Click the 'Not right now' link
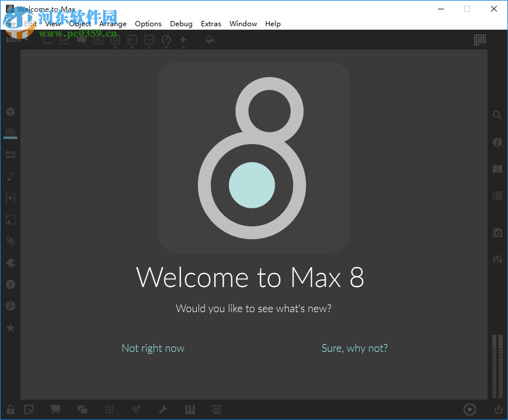The image size is (508, 420). [x=153, y=348]
